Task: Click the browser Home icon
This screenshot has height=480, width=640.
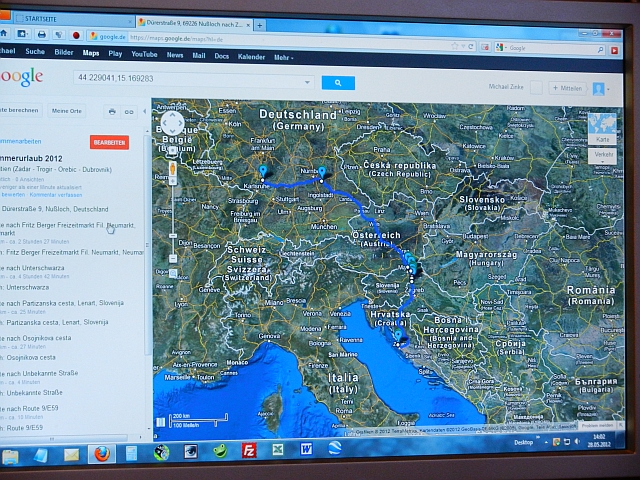Action: tap(3, 33)
